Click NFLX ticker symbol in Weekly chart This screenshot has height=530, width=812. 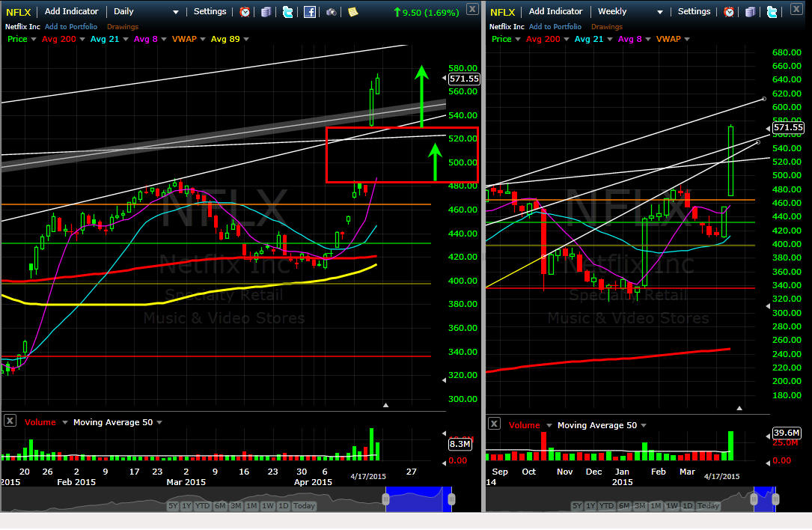click(503, 12)
